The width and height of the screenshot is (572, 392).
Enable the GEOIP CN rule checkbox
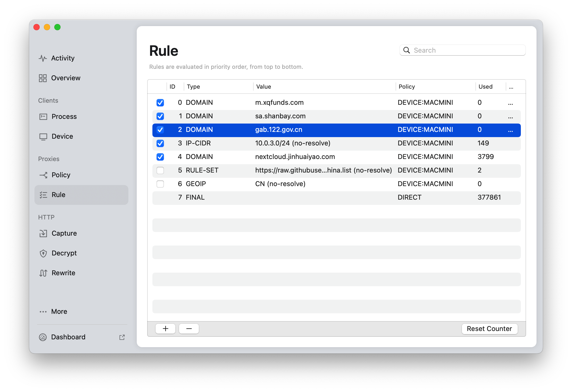tap(160, 184)
